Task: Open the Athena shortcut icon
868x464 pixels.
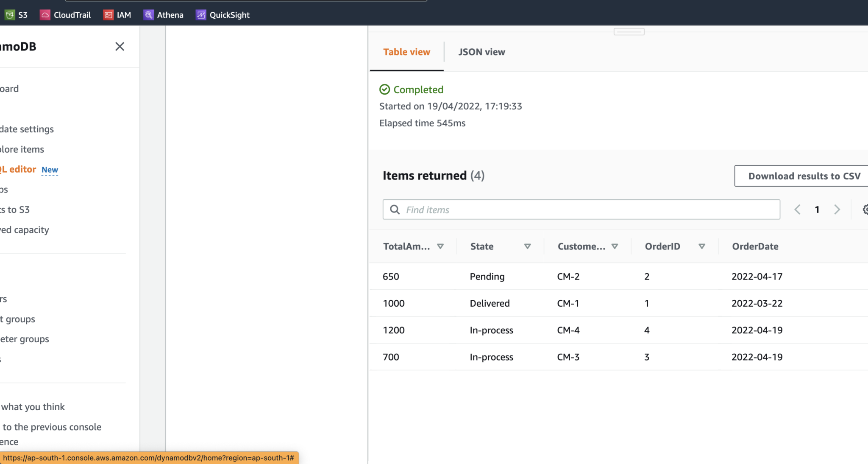Action: [148, 15]
